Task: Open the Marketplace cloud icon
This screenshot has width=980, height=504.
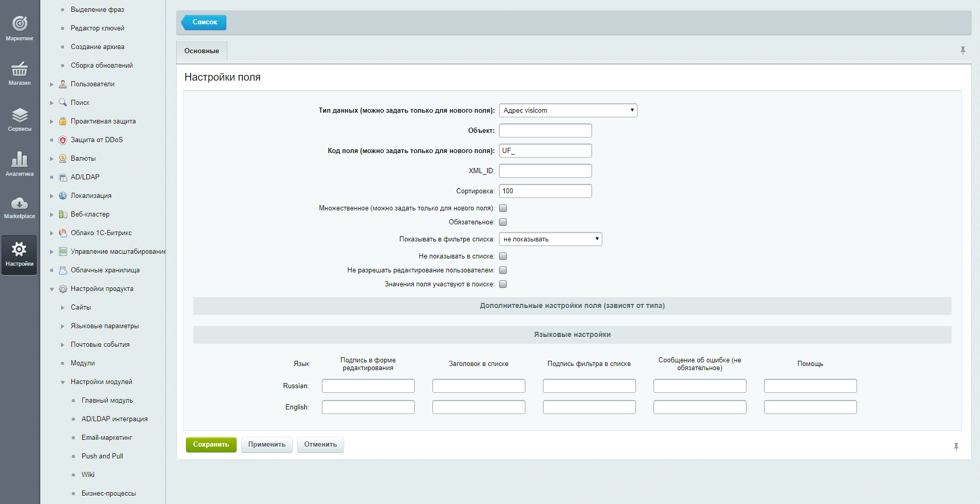Action: coord(20,204)
